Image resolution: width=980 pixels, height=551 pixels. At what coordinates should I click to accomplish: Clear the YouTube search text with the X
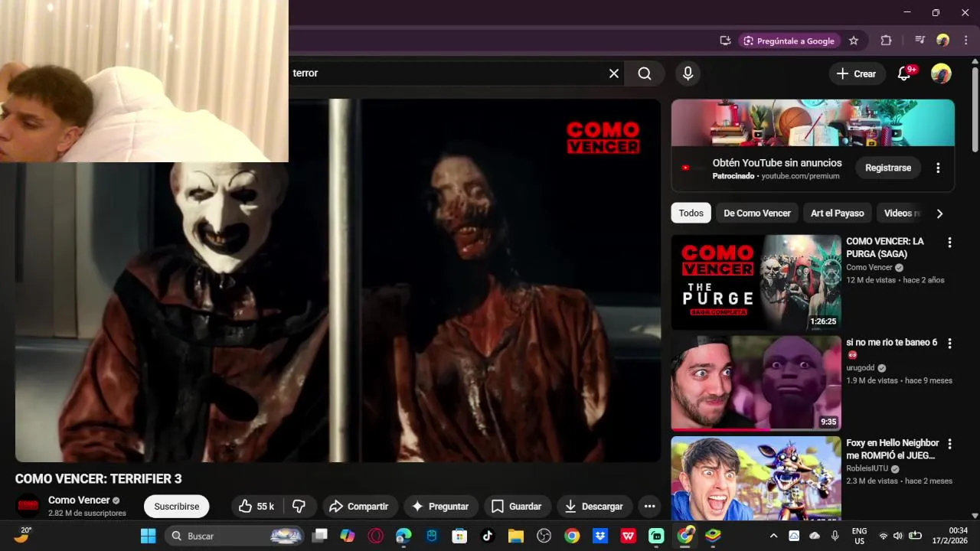pos(614,73)
